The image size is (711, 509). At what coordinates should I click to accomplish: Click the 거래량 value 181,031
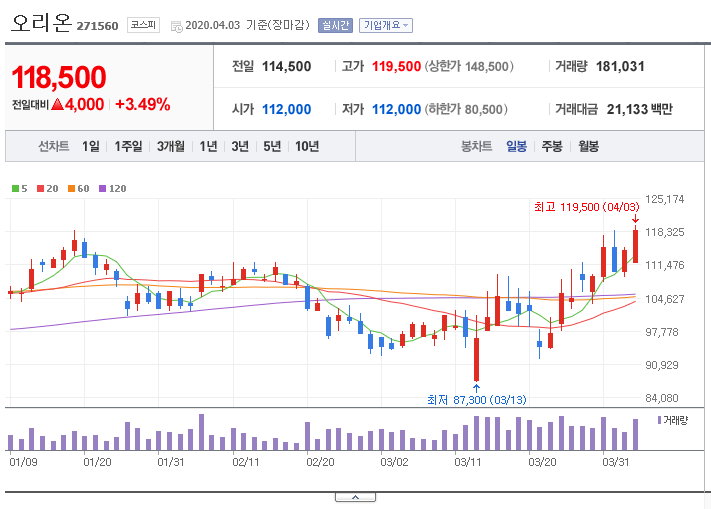point(620,67)
